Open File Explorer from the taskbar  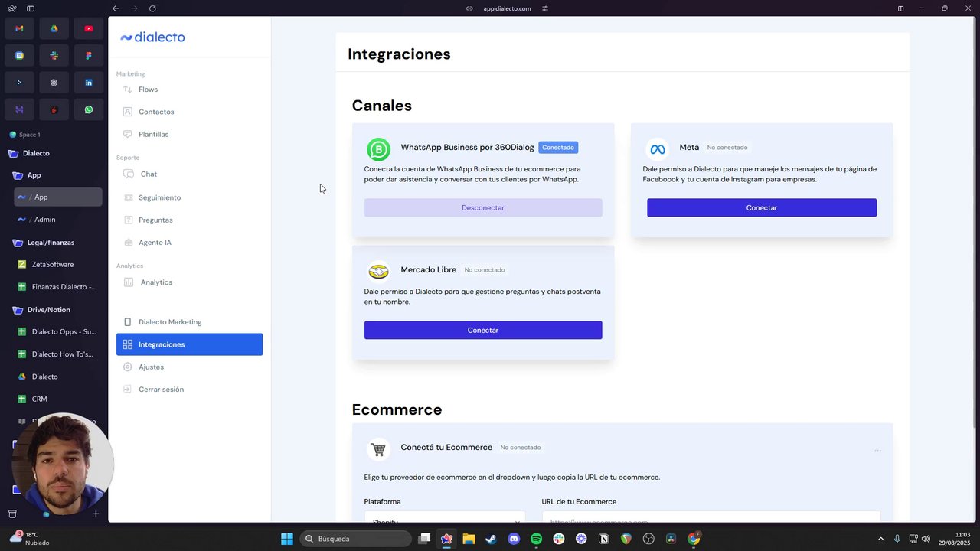click(x=469, y=539)
